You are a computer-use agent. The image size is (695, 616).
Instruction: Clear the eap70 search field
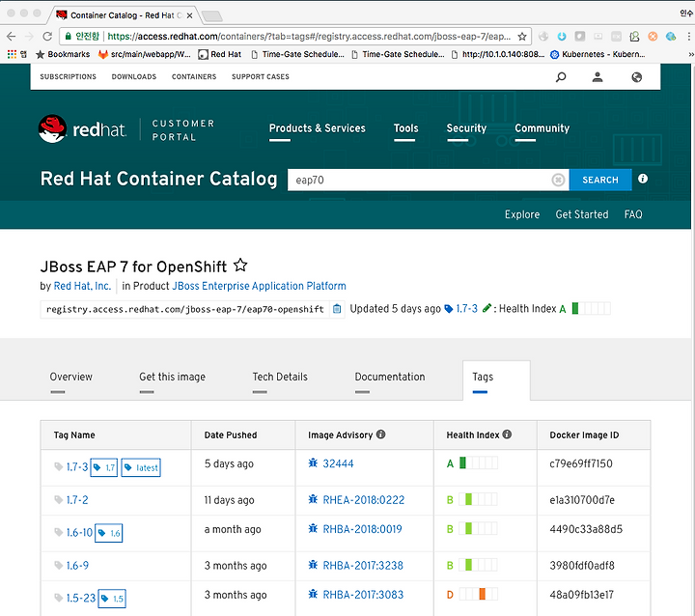(x=558, y=180)
